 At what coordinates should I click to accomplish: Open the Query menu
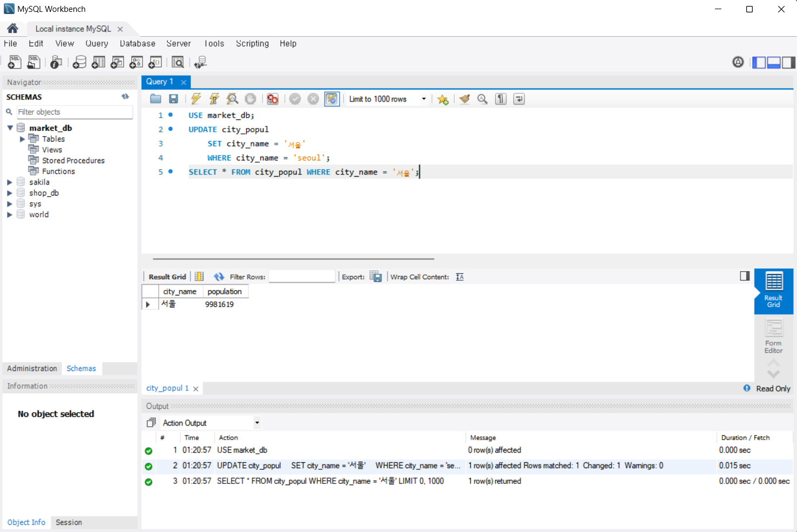tap(97, 43)
